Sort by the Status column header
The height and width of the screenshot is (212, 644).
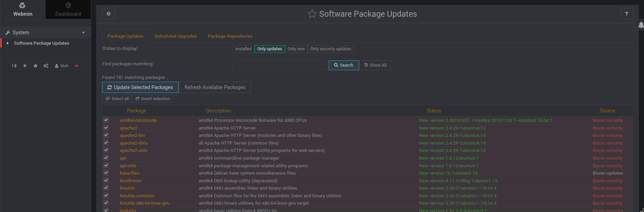point(433,111)
